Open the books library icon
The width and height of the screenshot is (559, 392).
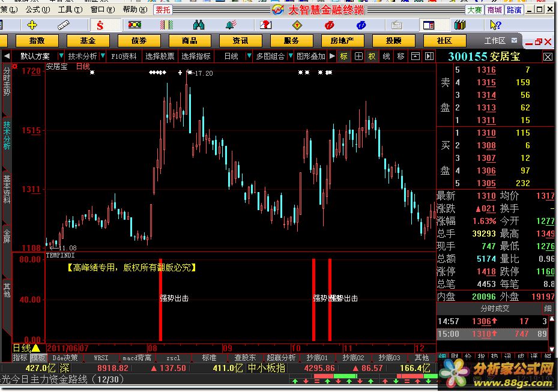pos(460,25)
